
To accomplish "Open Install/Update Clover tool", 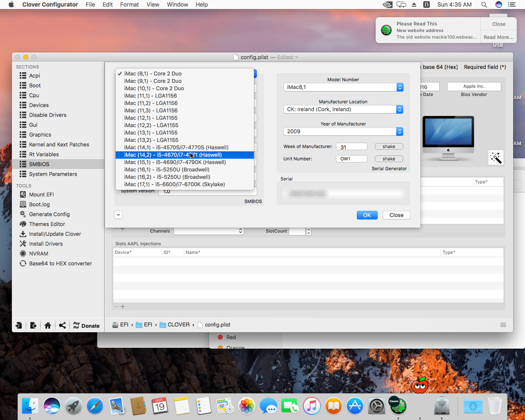I will coord(55,234).
